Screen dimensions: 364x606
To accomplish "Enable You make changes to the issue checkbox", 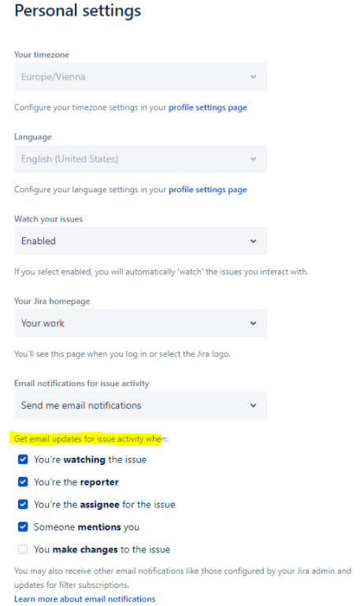I will [x=23, y=549].
